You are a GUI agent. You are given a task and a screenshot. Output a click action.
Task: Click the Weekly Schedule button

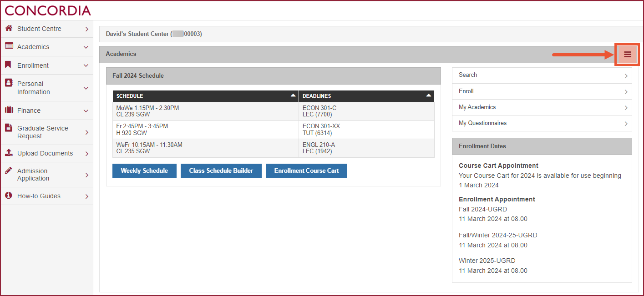coord(144,171)
